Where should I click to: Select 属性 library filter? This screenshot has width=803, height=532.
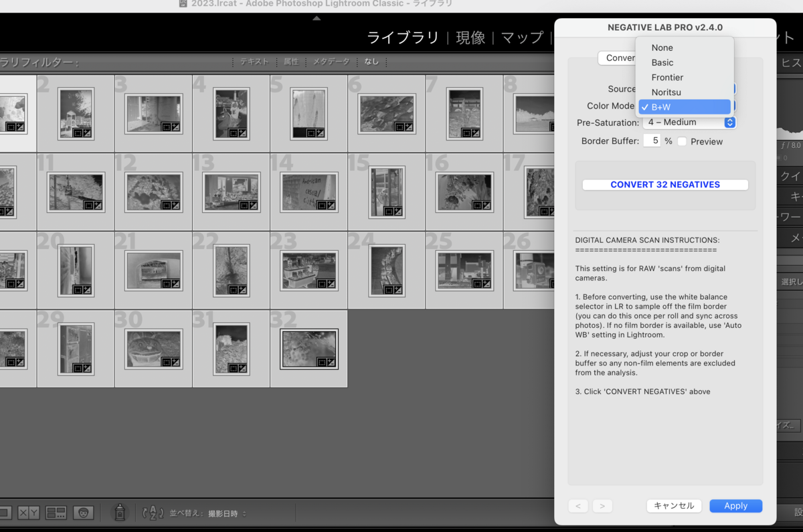291,62
